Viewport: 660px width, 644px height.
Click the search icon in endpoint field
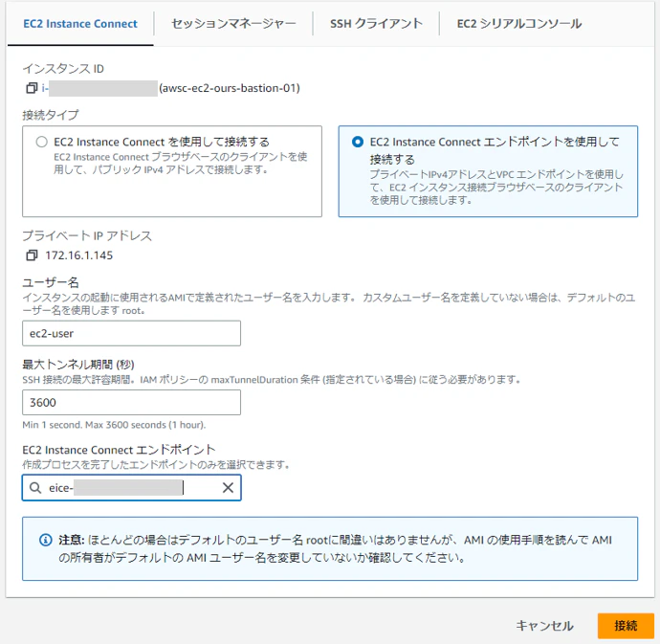pyautogui.click(x=35, y=488)
